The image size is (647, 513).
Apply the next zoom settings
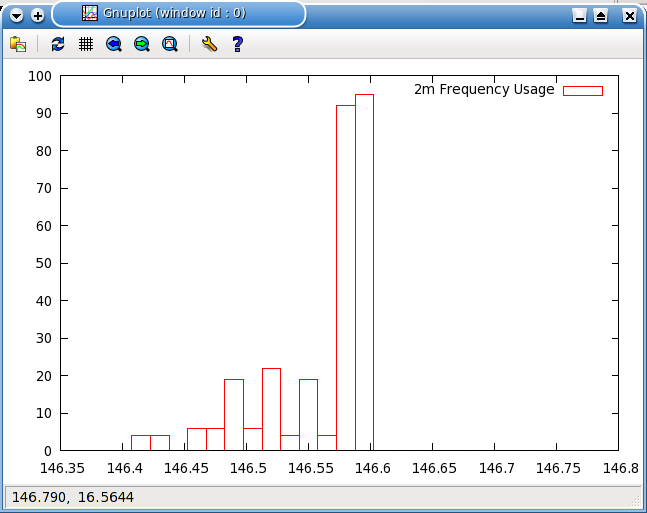[x=142, y=44]
